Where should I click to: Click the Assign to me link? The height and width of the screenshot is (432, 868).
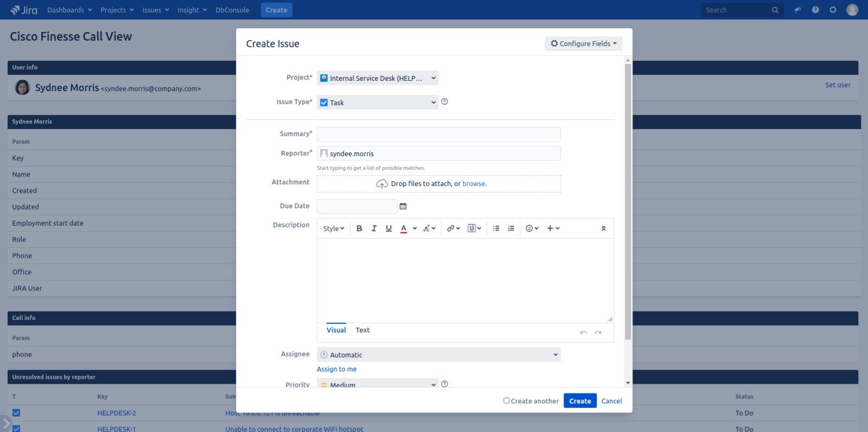pos(337,369)
